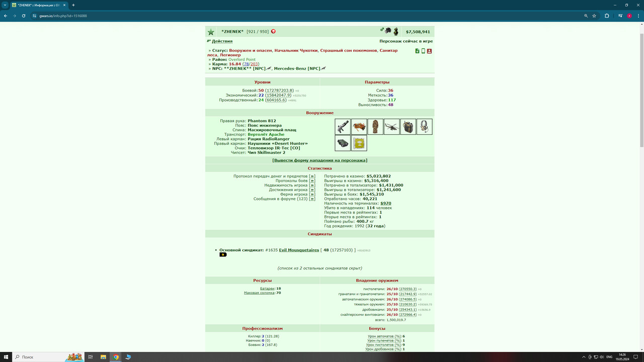644x362 pixels.
Task: Click combat experience value 172787203.8
Action: click(x=279, y=90)
